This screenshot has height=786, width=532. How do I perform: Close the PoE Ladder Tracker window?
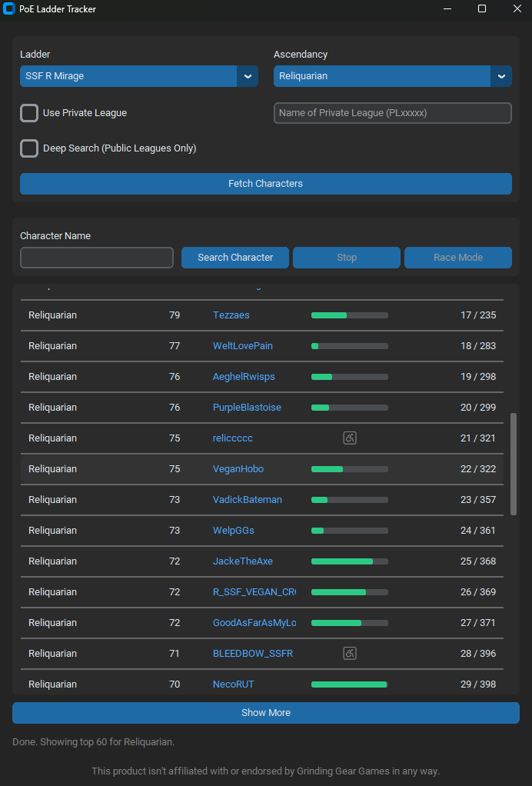pyautogui.click(x=517, y=8)
